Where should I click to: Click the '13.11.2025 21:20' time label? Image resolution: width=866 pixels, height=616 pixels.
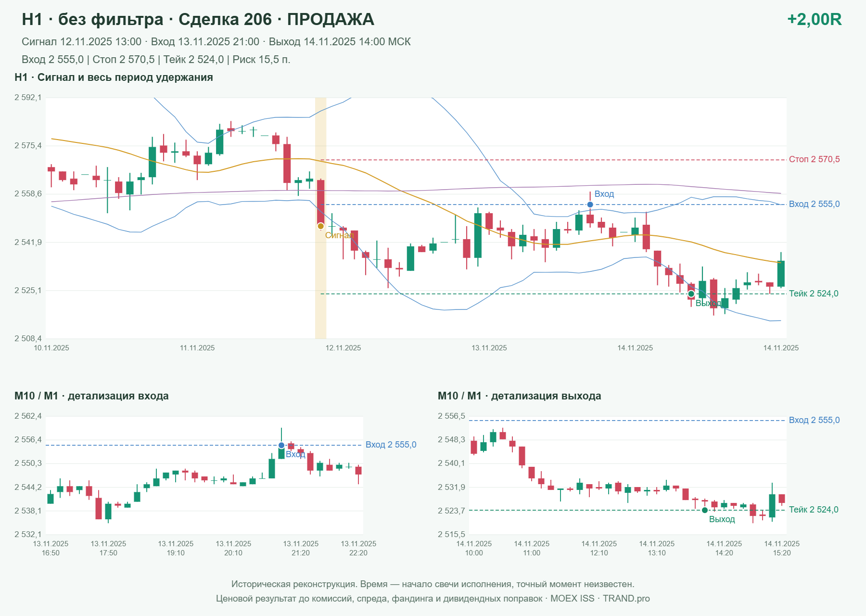[301, 548]
